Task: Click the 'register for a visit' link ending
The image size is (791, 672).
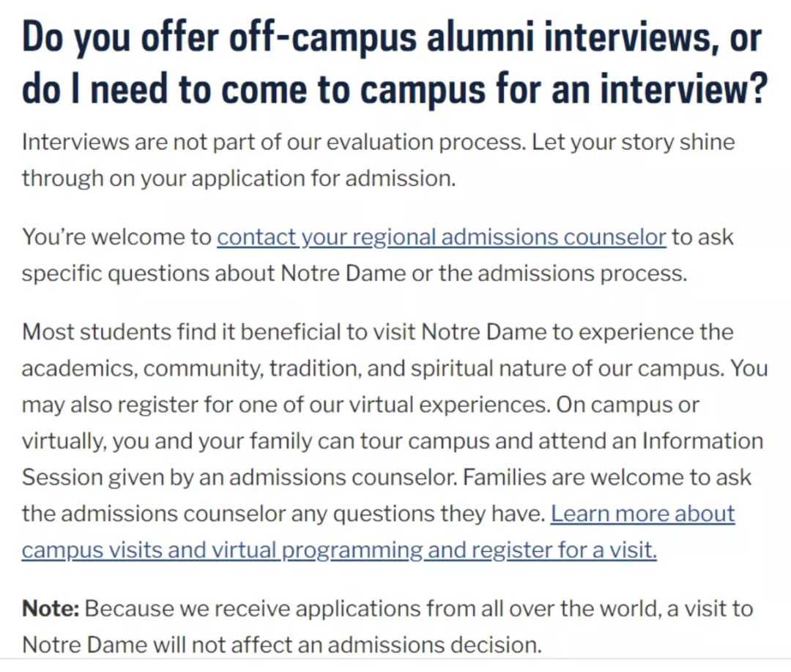Action: (564, 550)
